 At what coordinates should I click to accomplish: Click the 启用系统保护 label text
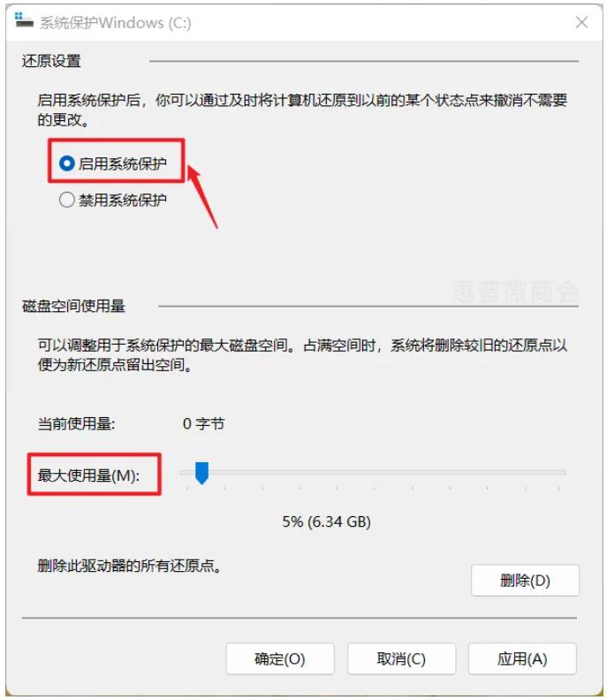pos(122,164)
